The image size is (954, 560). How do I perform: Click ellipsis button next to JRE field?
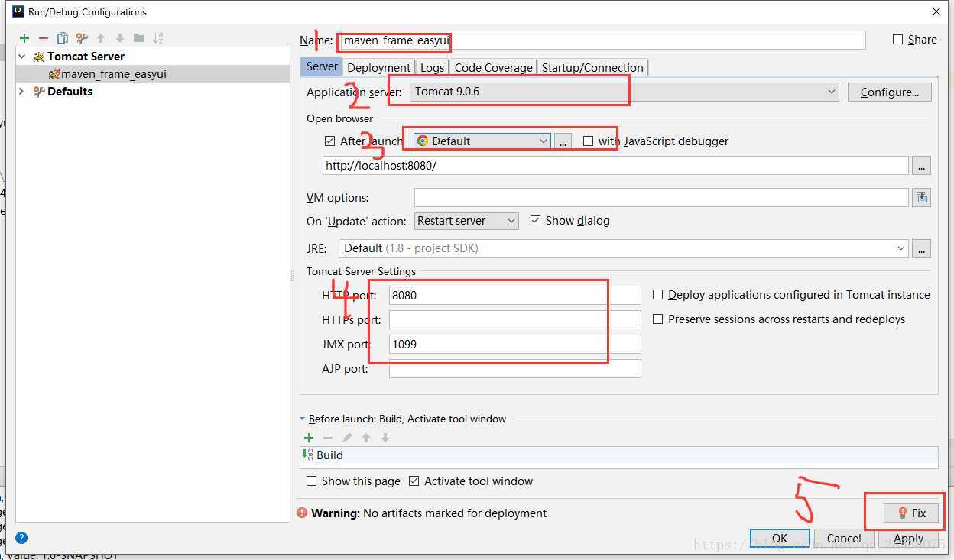(x=921, y=248)
